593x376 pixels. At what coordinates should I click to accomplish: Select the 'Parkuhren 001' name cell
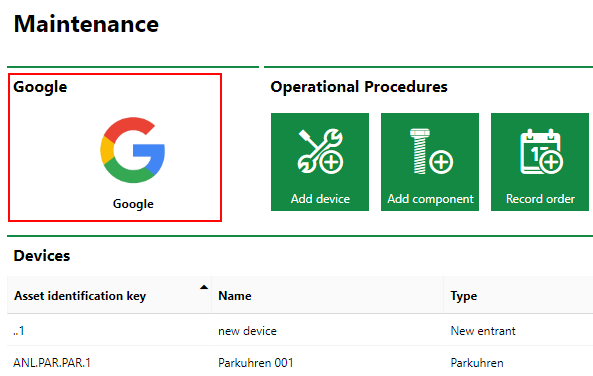coord(327,362)
